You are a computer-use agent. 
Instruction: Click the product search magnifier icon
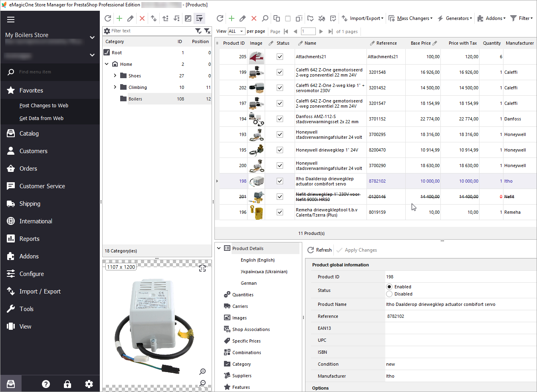[265, 18]
